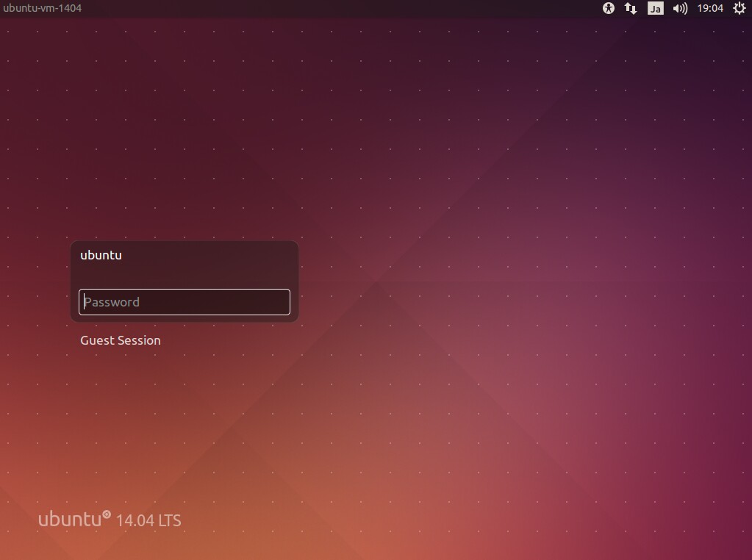Click the "ubuntu" username label above Password

point(101,255)
